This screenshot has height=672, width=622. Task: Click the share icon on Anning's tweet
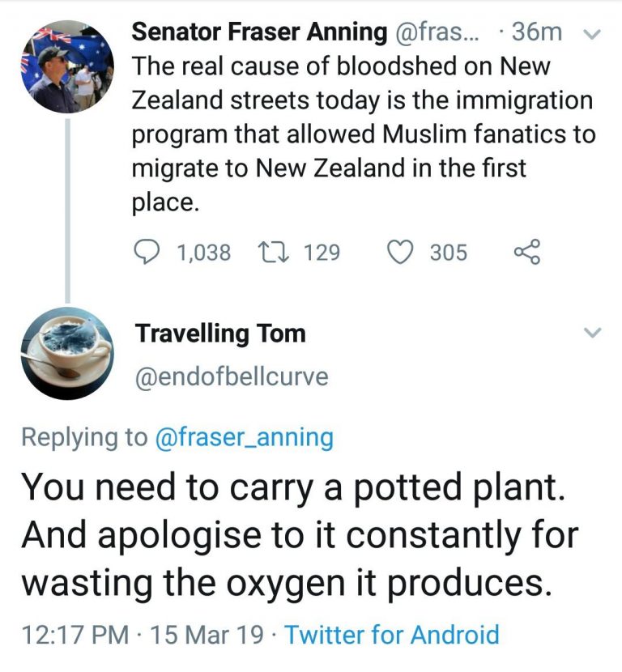(x=526, y=253)
